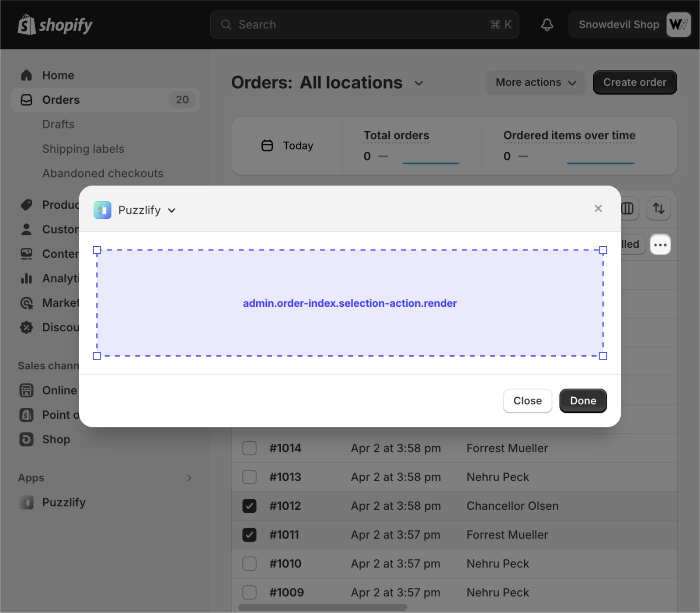Open Abandoned checkouts in sidebar

pyautogui.click(x=103, y=173)
